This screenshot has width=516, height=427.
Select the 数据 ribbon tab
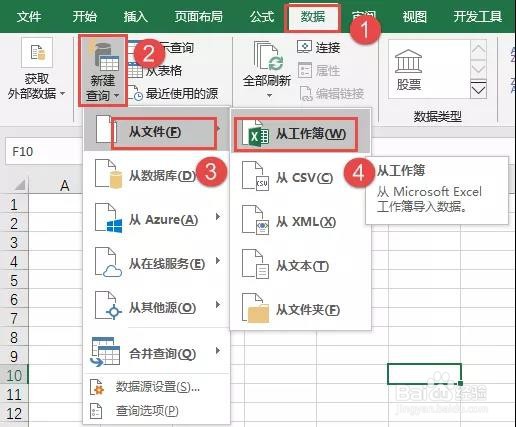click(313, 17)
